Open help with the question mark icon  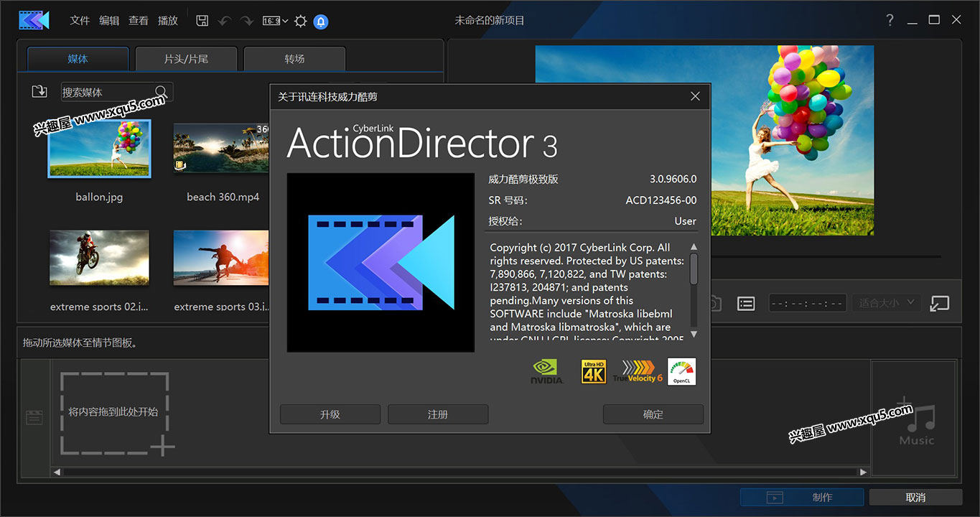tap(890, 20)
